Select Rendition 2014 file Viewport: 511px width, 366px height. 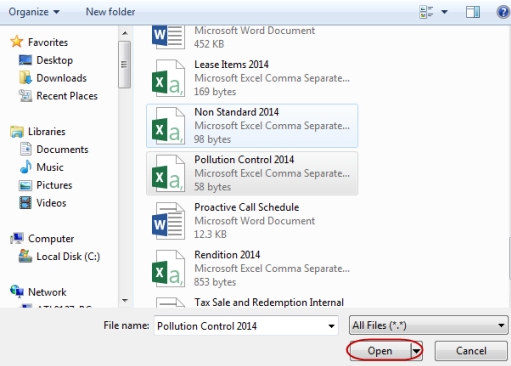(x=252, y=269)
